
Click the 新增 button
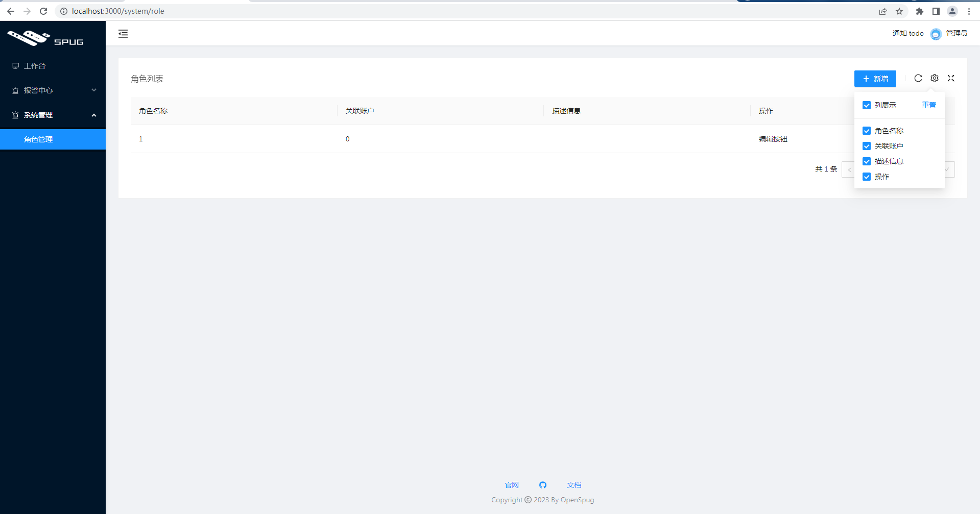tap(875, 79)
